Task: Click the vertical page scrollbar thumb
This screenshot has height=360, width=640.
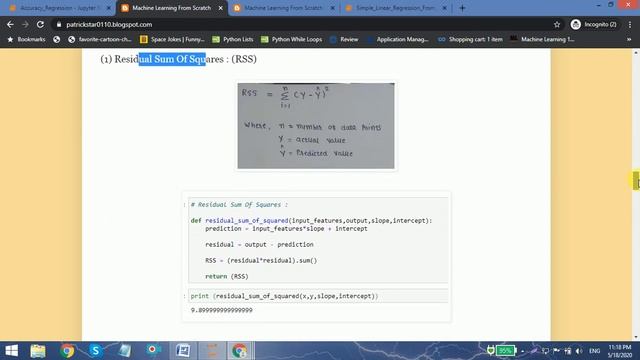Action: tap(636, 180)
